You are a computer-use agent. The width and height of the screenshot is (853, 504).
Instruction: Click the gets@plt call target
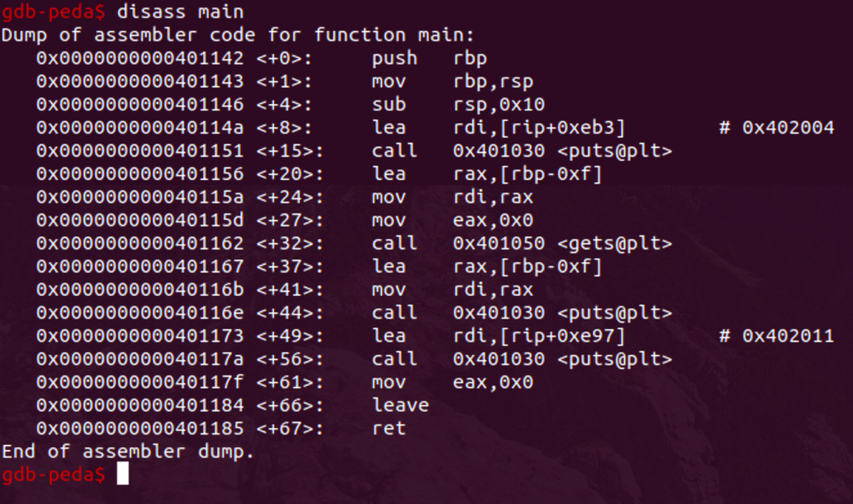(x=615, y=243)
